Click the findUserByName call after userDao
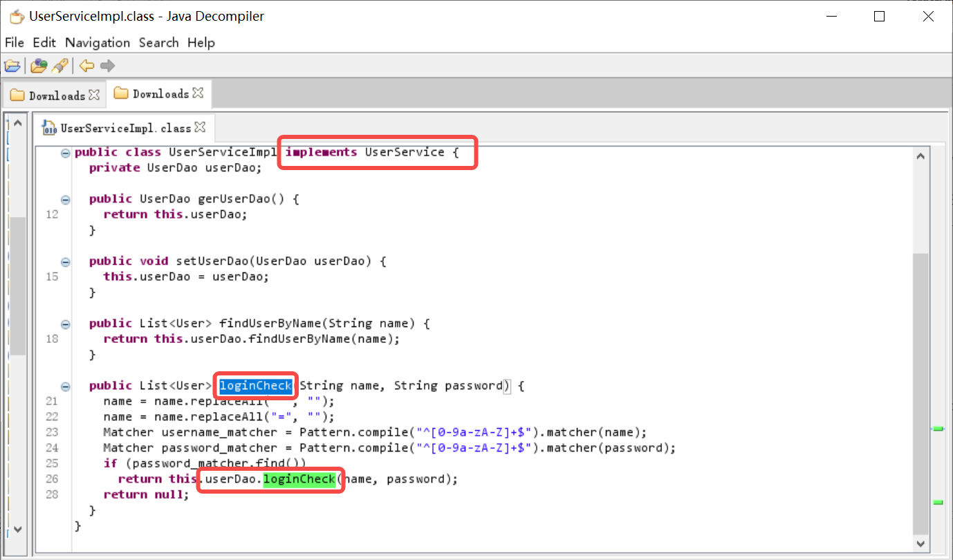953x560 pixels. (299, 339)
